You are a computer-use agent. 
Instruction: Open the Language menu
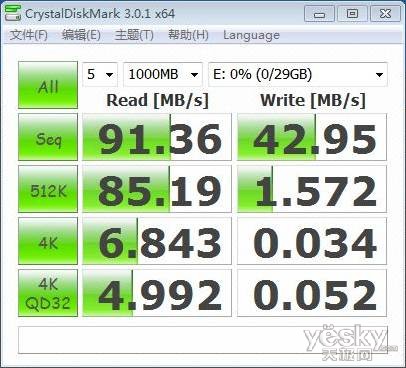coord(251,35)
